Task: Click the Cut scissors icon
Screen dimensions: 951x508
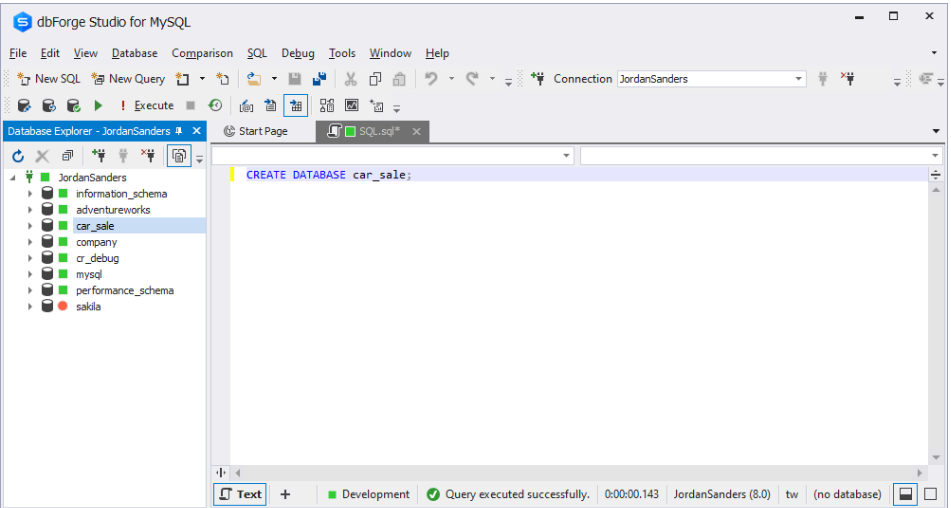Action: click(351, 79)
